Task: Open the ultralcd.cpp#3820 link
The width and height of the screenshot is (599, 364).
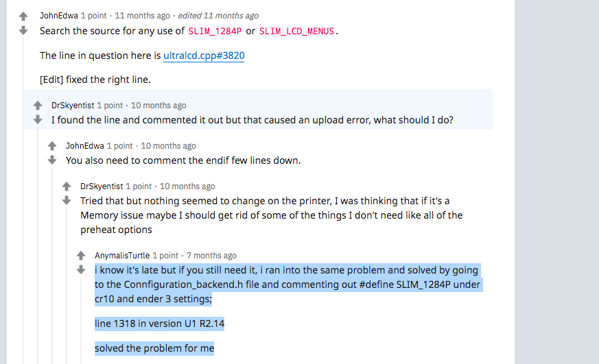Action: pyautogui.click(x=204, y=56)
